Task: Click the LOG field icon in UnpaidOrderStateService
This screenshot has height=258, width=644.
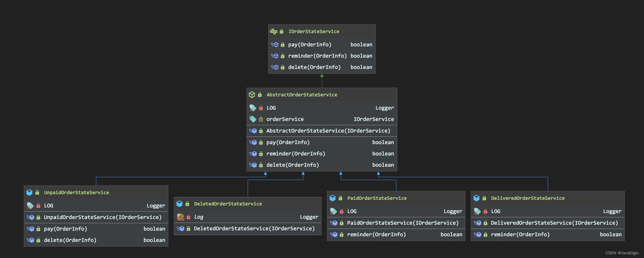Action: [x=30, y=206]
